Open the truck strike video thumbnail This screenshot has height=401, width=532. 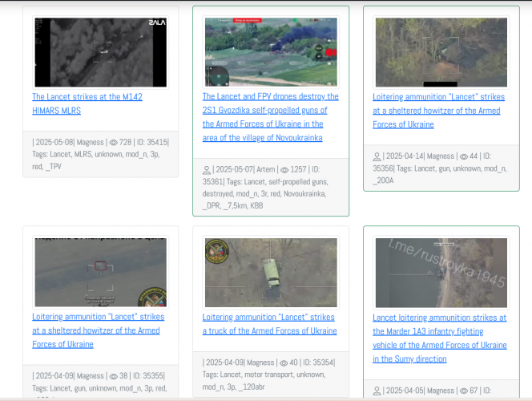[271, 273]
